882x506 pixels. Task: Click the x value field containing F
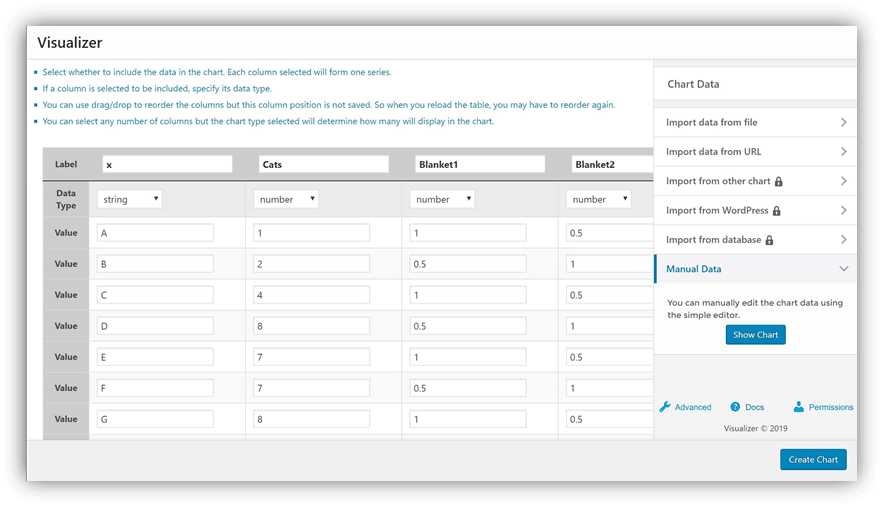click(155, 388)
